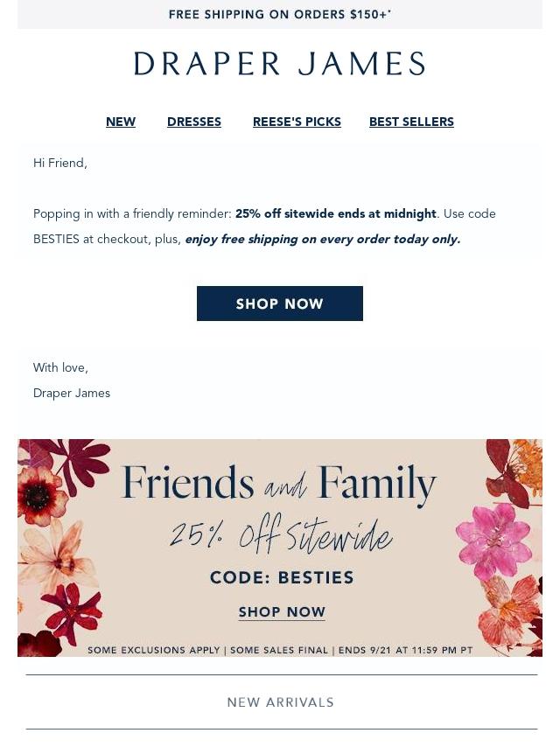Screen dimensions: 560x747
Task: Click the orange flower at banner top right
Action: pyautogui.click(x=528, y=464)
